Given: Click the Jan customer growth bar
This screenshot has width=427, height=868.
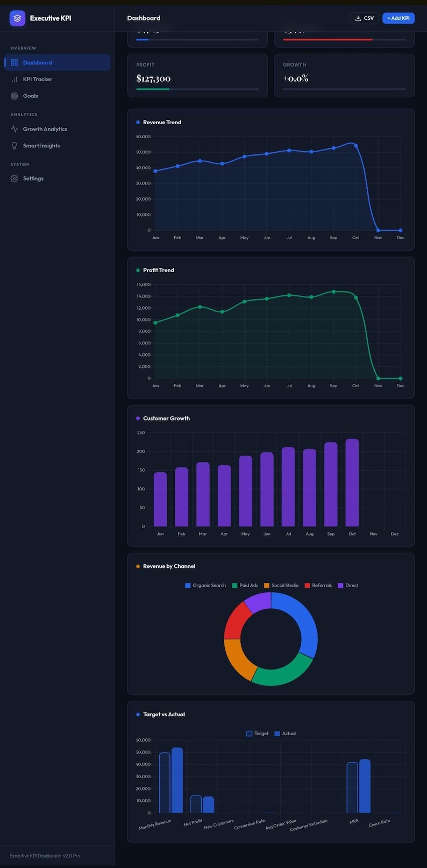Looking at the screenshot, I should (x=160, y=499).
